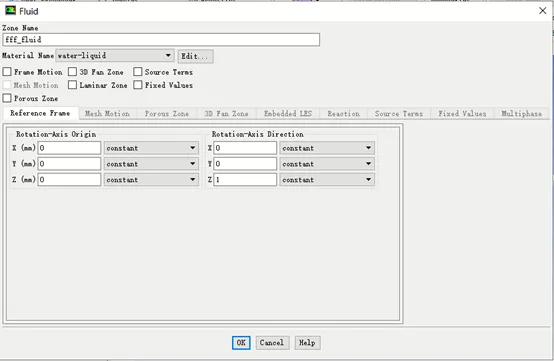This screenshot has height=361, width=554.
Task: Click the Rotation-Axis Direction label
Action: (x=258, y=134)
